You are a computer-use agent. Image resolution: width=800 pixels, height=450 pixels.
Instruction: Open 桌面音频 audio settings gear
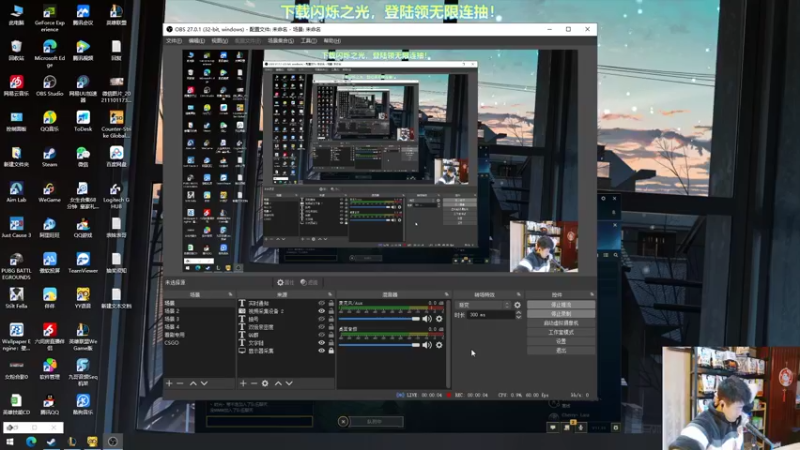[x=439, y=345]
